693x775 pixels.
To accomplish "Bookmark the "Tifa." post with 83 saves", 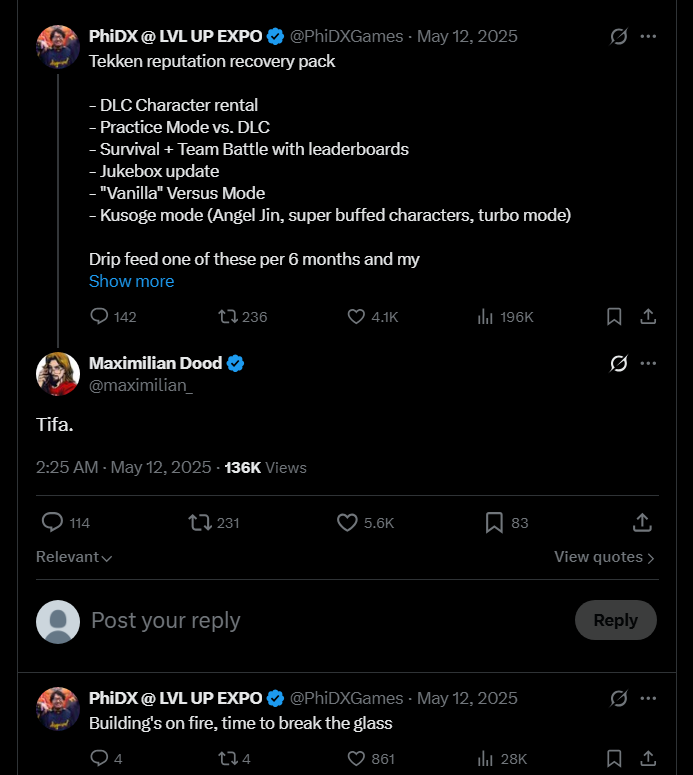I will point(494,523).
